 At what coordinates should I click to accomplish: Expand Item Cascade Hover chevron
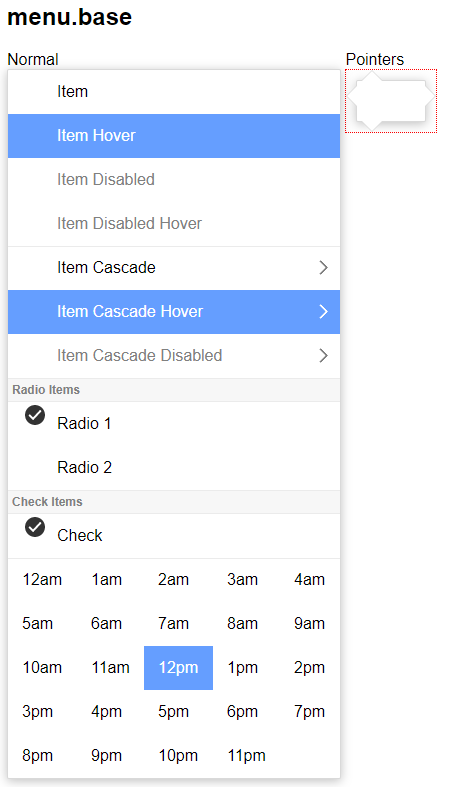click(x=323, y=312)
